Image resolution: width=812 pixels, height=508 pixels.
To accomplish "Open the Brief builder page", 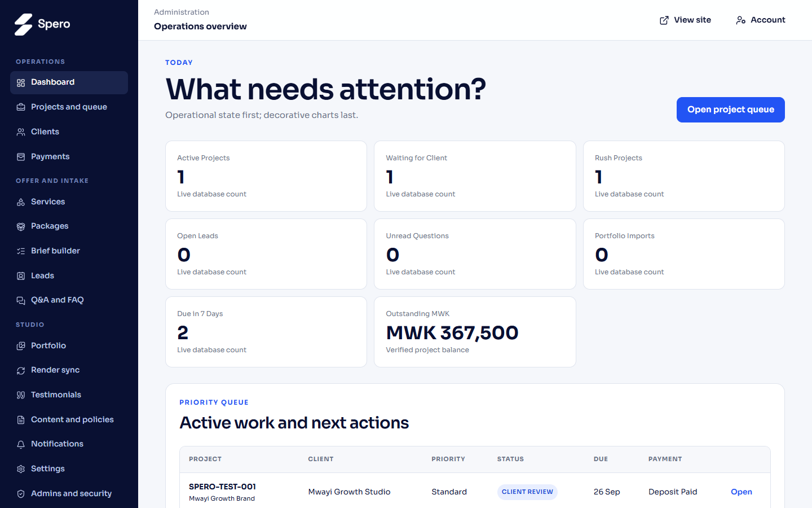I will tap(69, 251).
